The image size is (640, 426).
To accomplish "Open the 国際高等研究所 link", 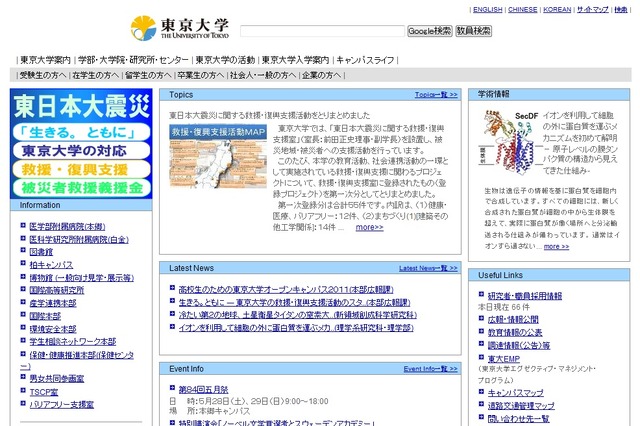I will [x=57, y=291].
